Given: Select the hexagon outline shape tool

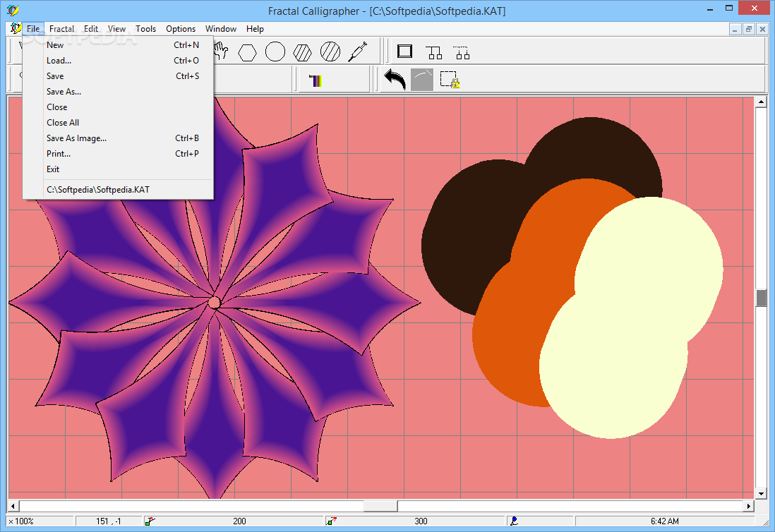Looking at the screenshot, I should pos(247,52).
